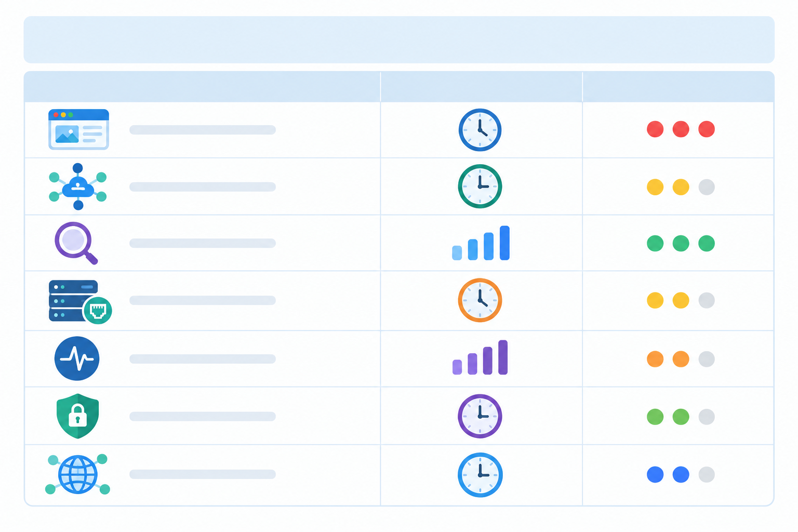Screen dimensions: 798x532
Task: Select the gray status dot in the heartbeat row
Action: pos(707,359)
